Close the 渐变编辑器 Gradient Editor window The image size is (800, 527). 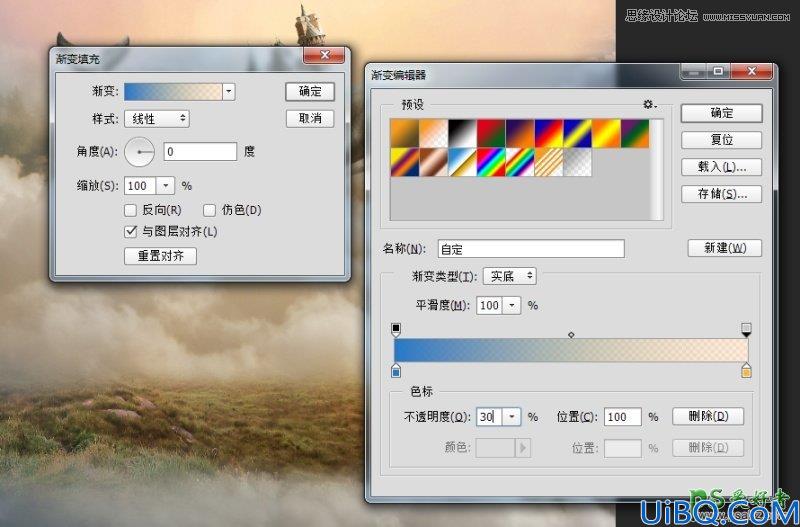pos(752,72)
